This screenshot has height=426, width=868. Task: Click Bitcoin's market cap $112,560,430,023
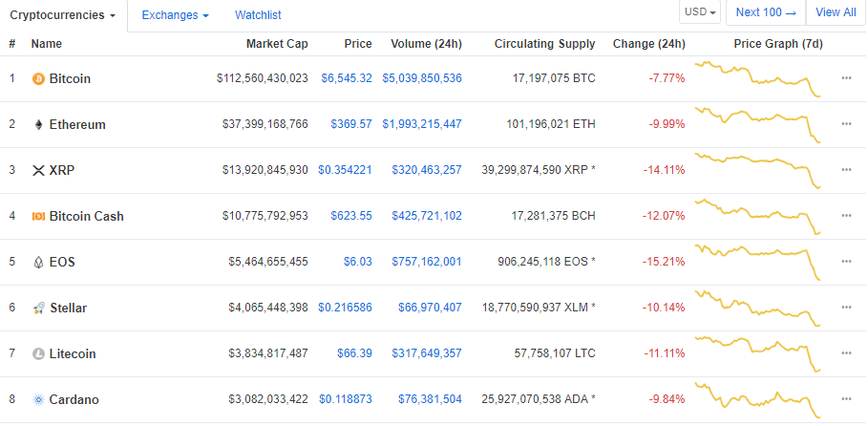(263, 78)
